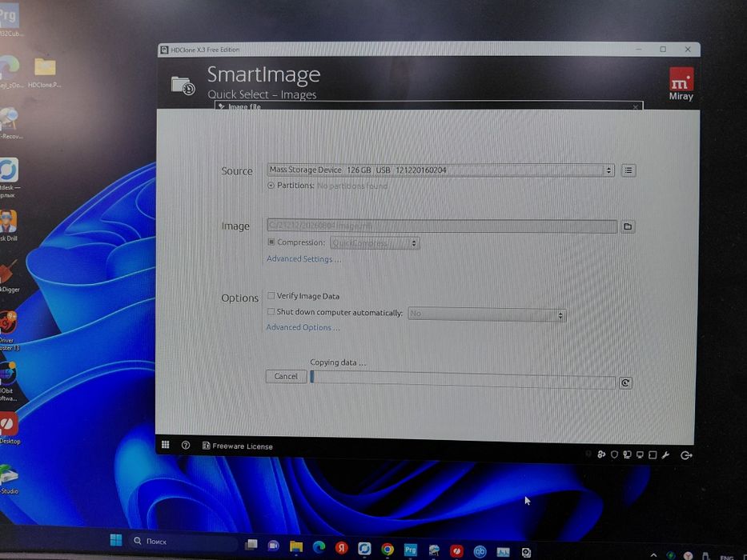
Task: Open Advanced Settings link
Action: [x=303, y=259]
